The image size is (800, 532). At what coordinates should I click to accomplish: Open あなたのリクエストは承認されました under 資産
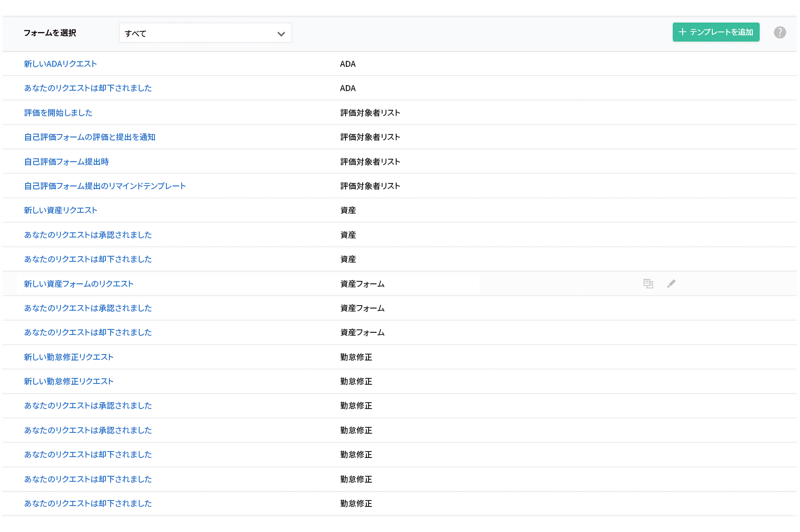click(88, 235)
